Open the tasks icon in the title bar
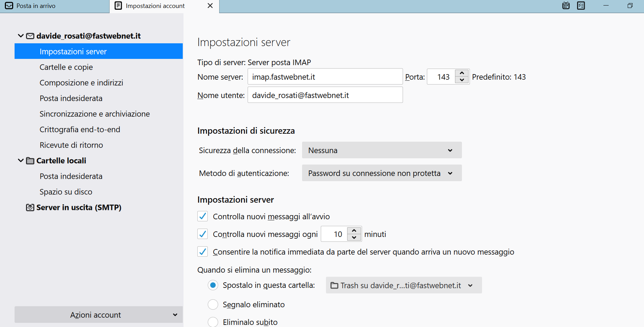644x327 pixels. [581, 6]
